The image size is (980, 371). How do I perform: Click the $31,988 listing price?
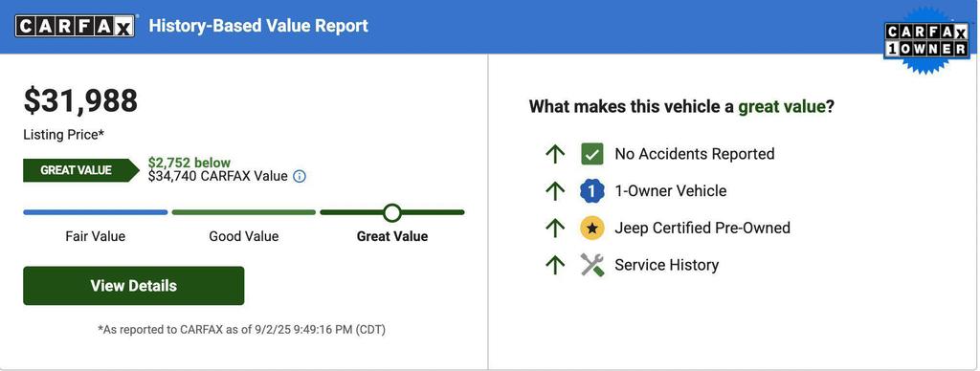point(80,101)
